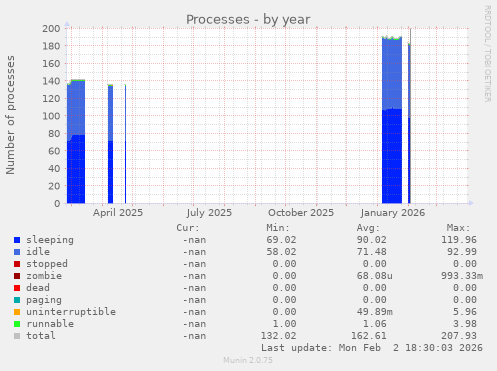Click the uninterruptible legend color swatch
Screen dimensions: 497x371
[x=17, y=312]
